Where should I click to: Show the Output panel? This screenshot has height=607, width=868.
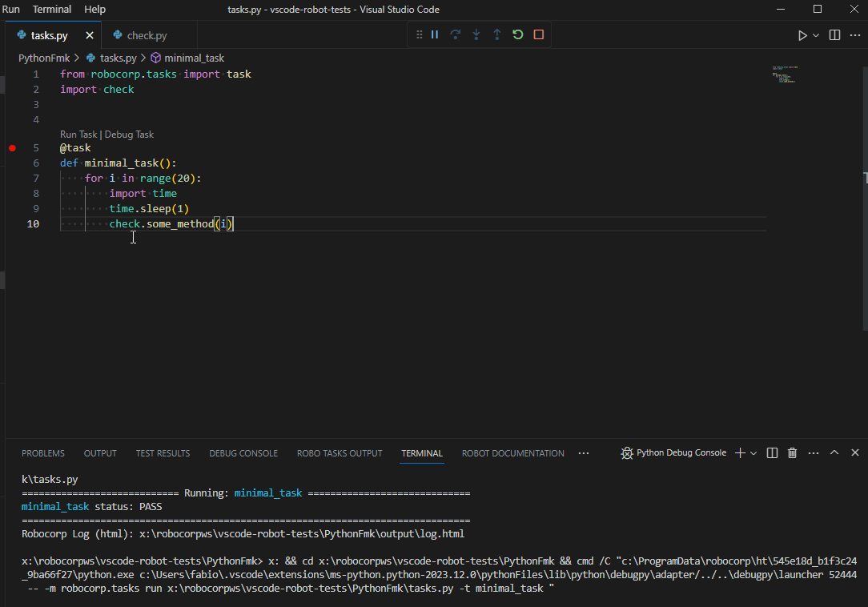(100, 453)
